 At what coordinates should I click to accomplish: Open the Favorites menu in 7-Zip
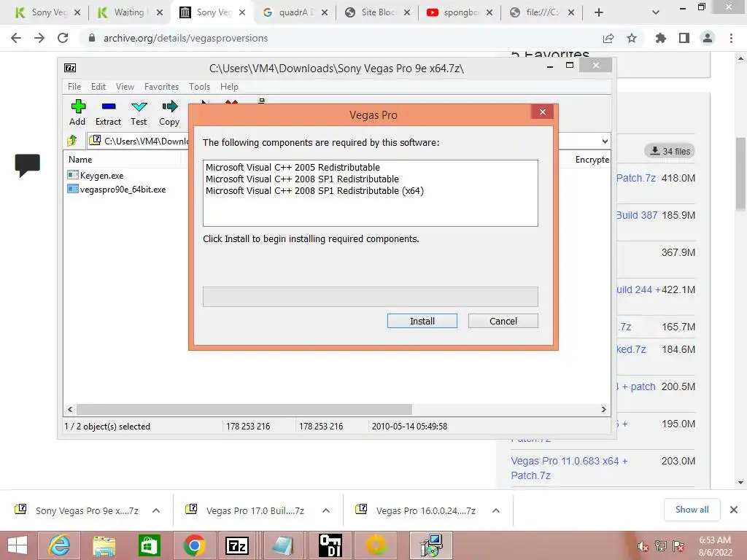(161, 87)
